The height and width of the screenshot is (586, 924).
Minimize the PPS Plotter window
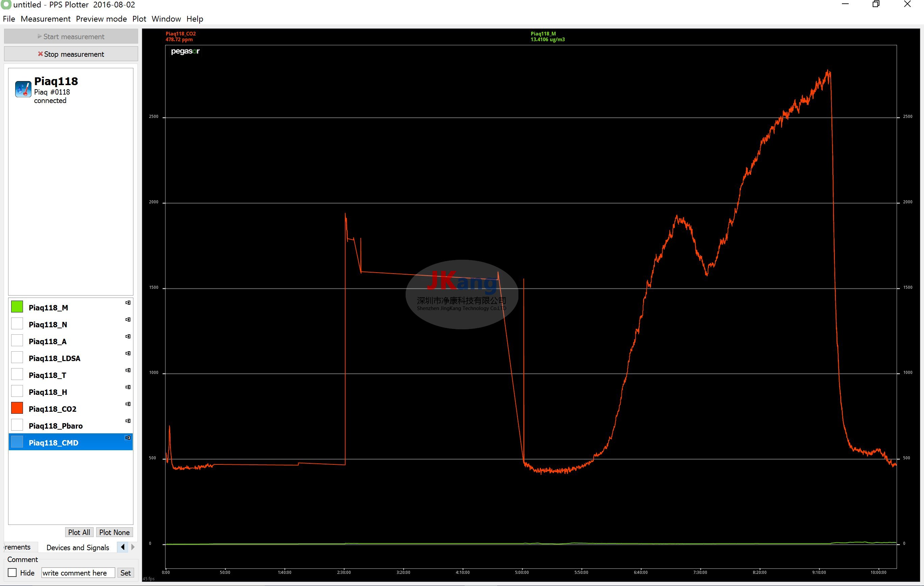pos(845,4)
